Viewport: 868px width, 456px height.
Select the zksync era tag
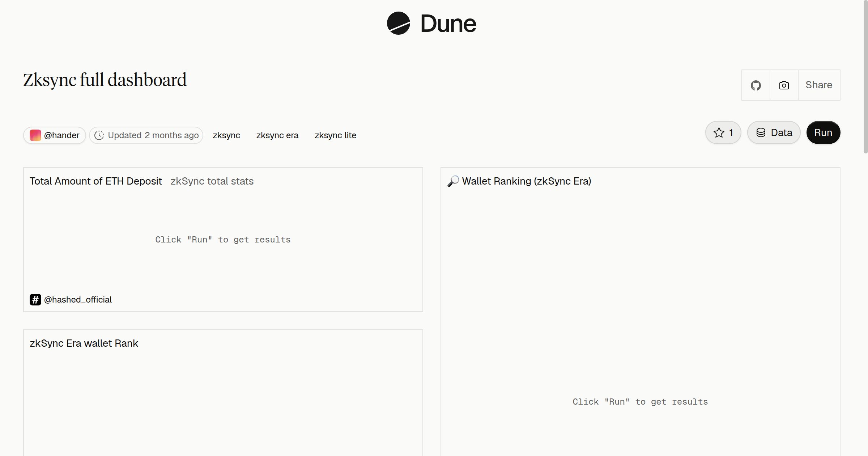277,135
